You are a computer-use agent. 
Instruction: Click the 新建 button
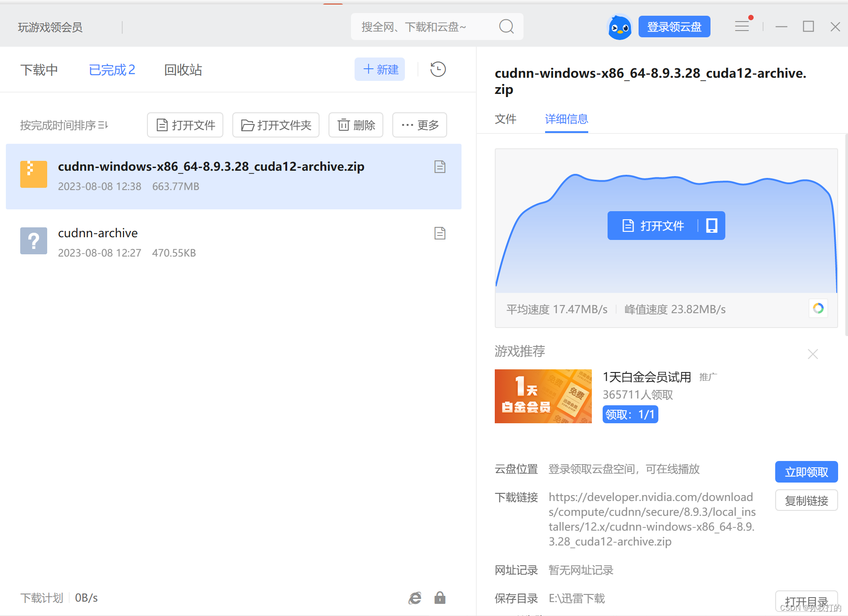point(380,69)
